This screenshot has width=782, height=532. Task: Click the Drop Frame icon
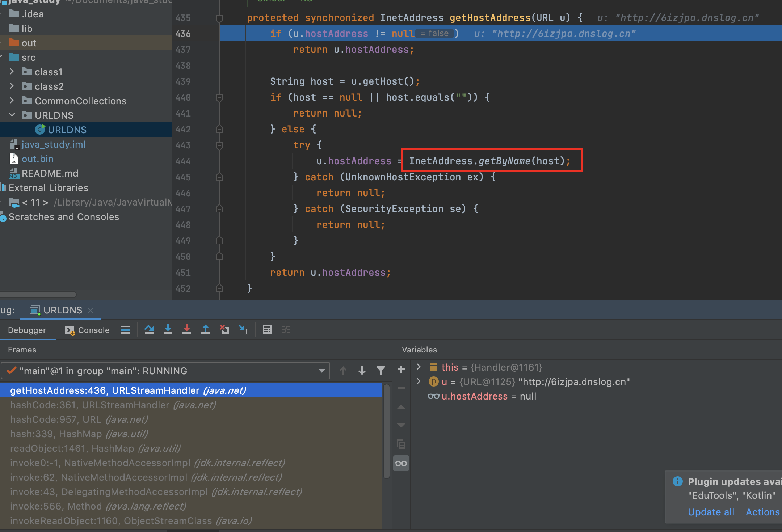click(224, 329)
